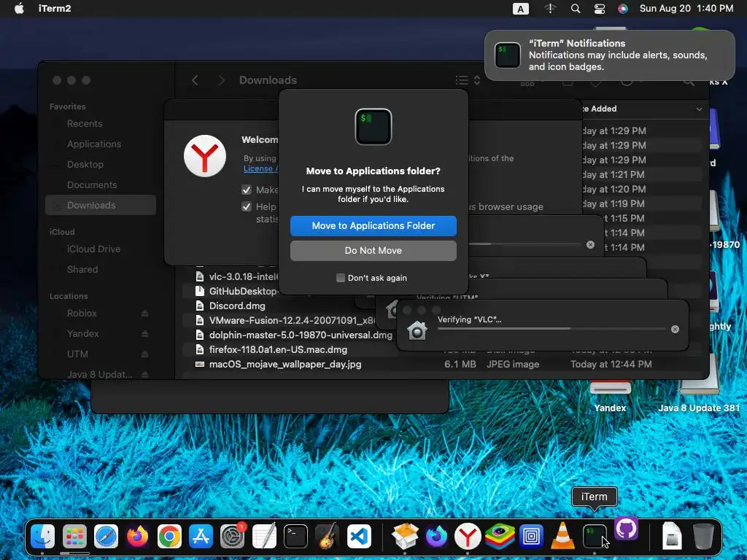
Task: Launch Safari from the Dock
Action: click(x=106, y=536)
